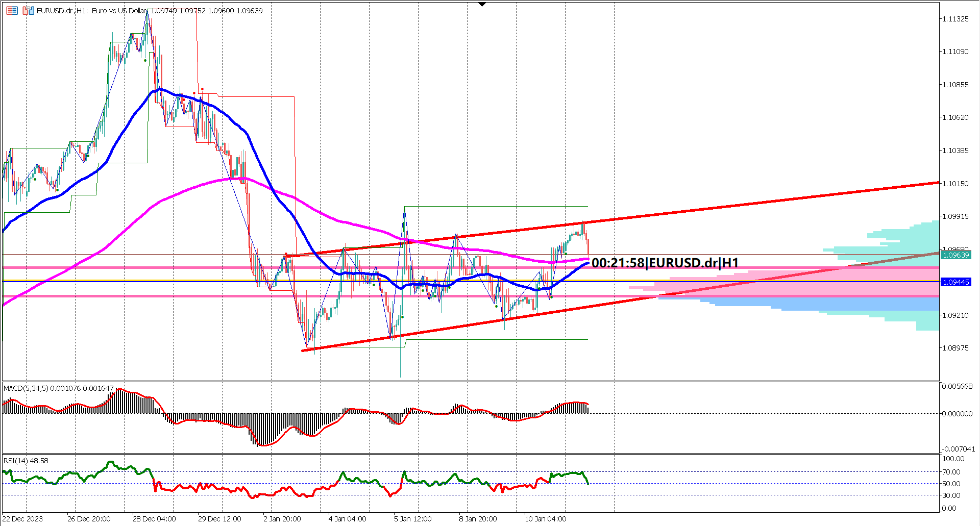
Task: Click the EURUSD.dr,H1 chart title text
Action: tap(61, 10)
